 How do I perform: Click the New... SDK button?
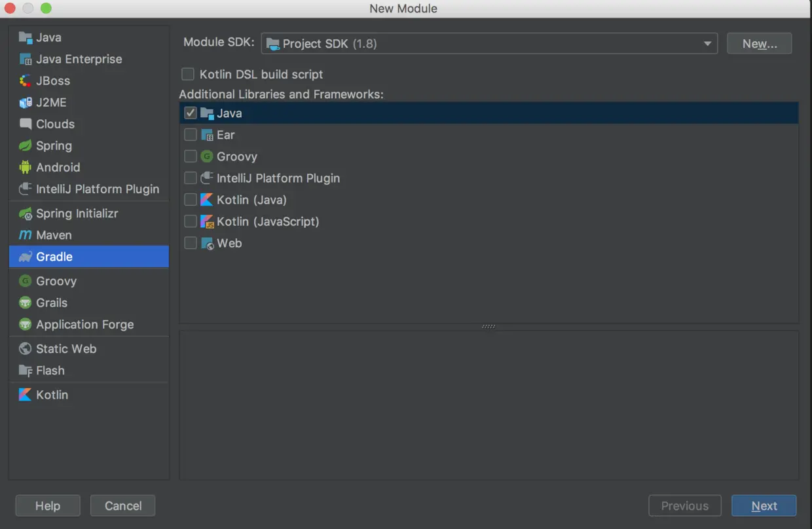click(760, 44)
